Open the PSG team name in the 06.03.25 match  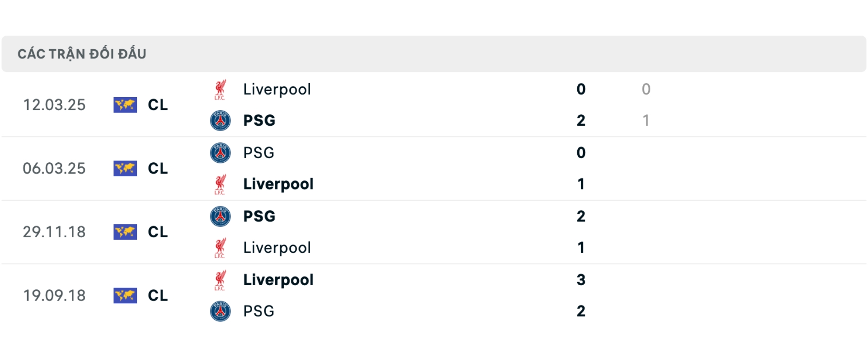pyautogui.click(x=259, y=153)
